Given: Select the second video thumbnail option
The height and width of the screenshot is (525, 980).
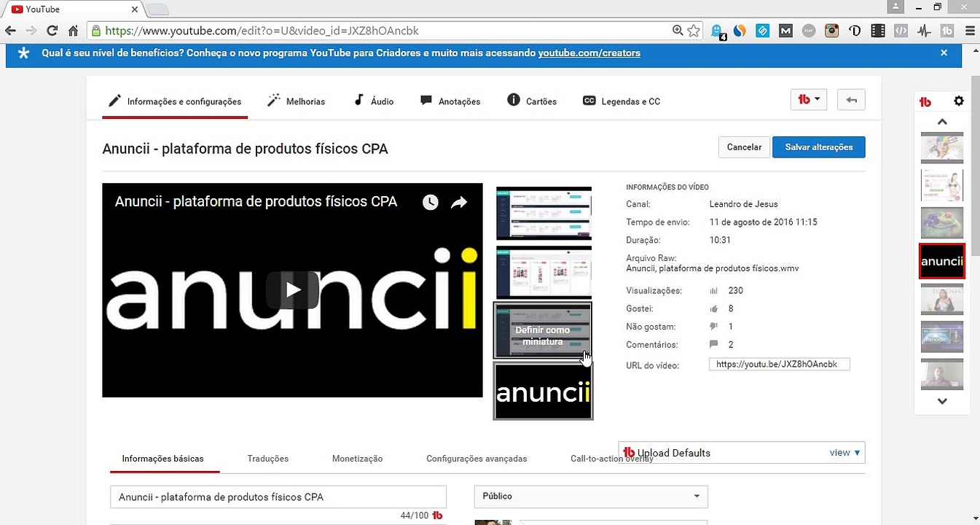Looking at the screenshot, I should point(544,272).
